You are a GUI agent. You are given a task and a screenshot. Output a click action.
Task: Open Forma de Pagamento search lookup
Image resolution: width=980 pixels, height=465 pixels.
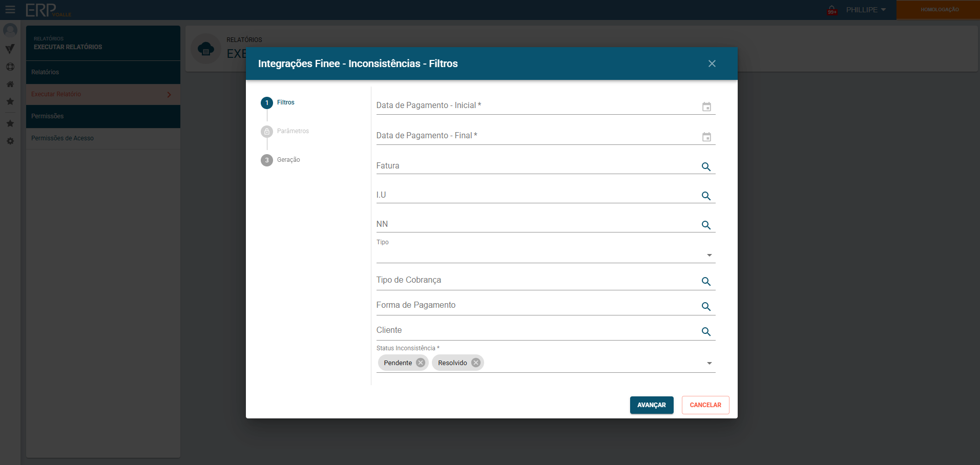(x=706, y=307)
